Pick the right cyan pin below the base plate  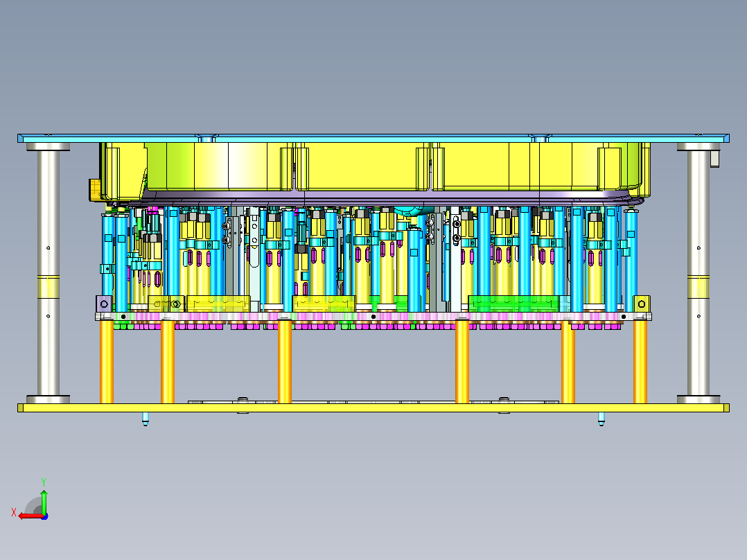[x=601, y=419]
